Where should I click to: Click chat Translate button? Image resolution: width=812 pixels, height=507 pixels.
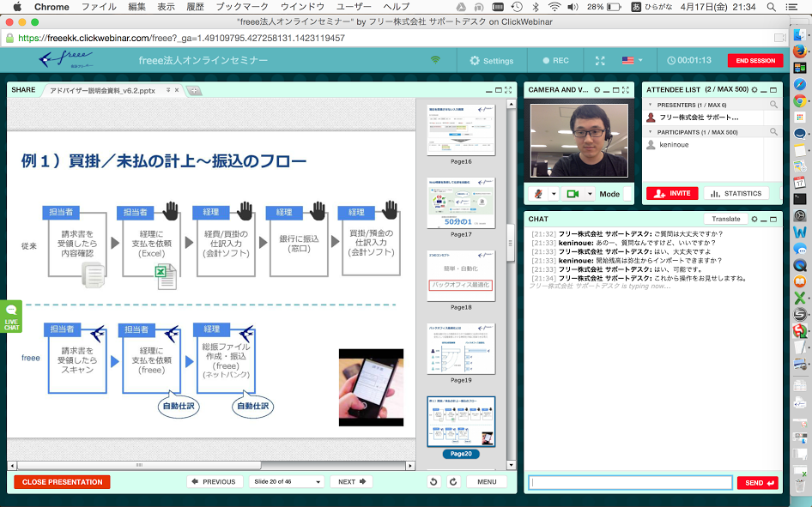pyautogui.click(x=725, y=219)
